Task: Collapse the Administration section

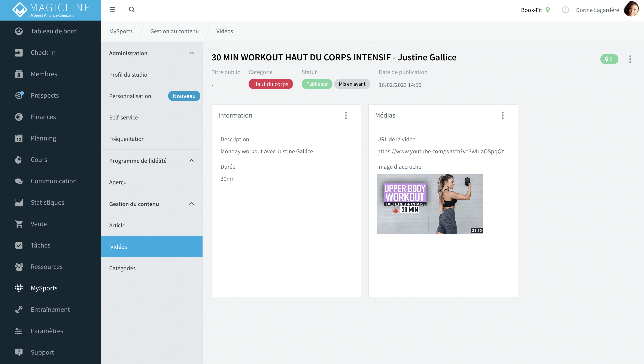Action: [x=191, y=53]
